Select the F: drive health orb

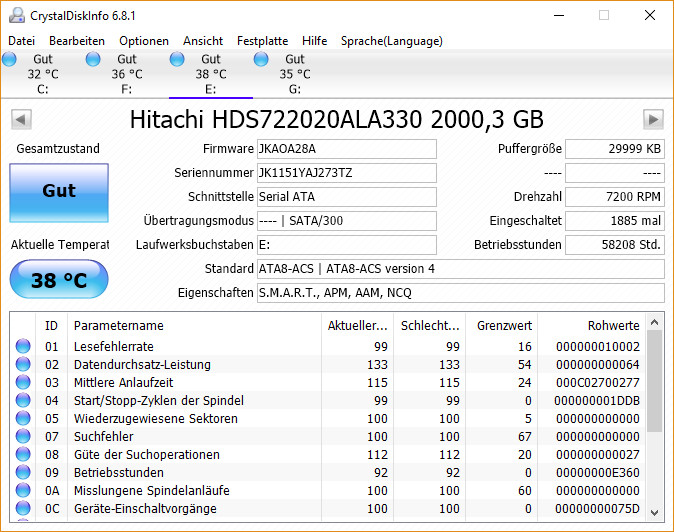click(93, 59)
